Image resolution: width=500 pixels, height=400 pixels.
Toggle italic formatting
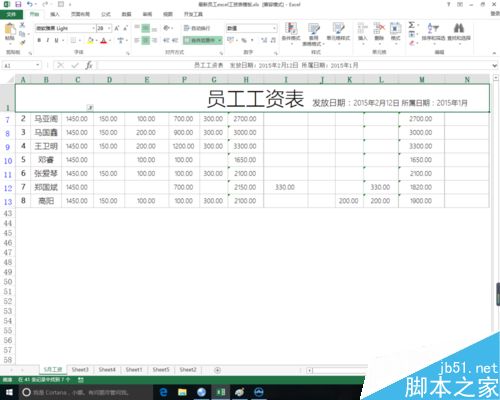pos(48,40)
